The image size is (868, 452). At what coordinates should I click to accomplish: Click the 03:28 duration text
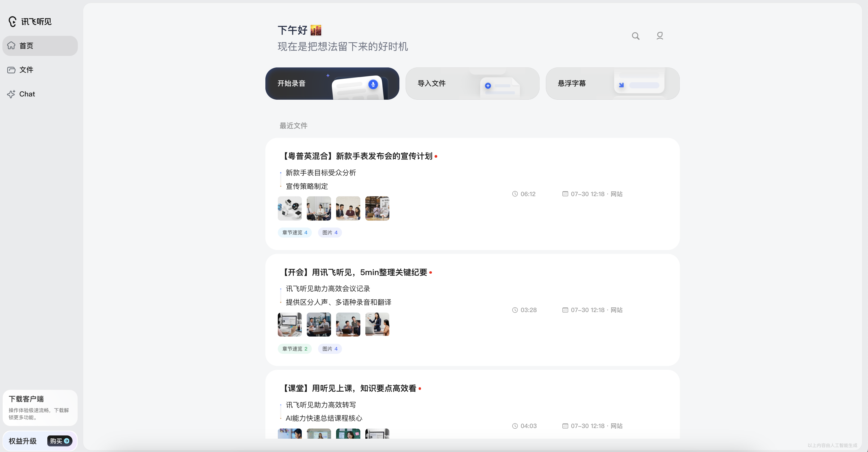click(529, 310)
